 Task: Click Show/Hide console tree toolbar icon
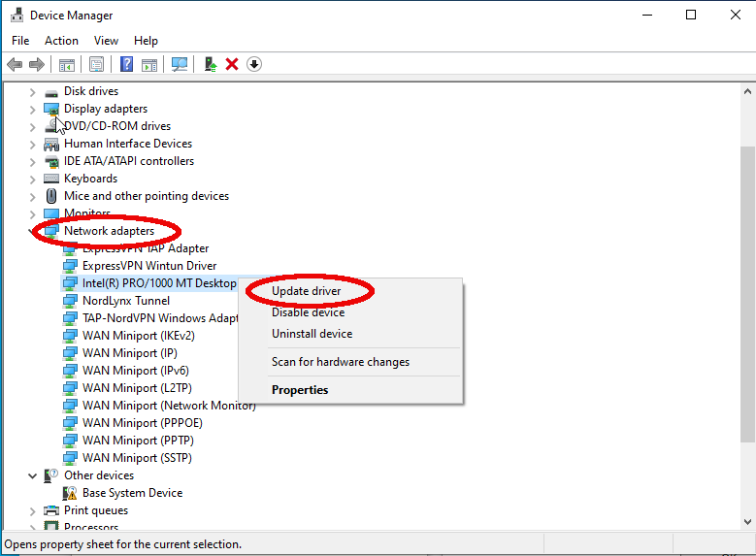(66, 64)
